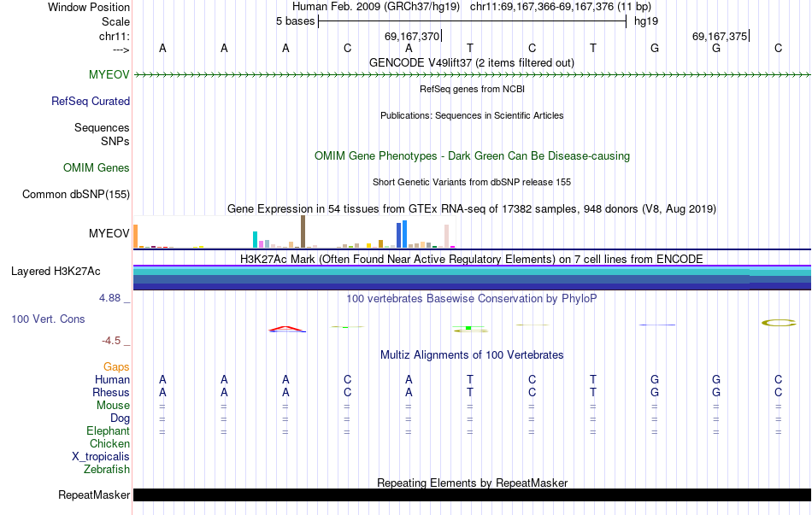Click the ---> strand direction arrow
812x515 pixels.
pyautogui.click(x=121, y=50)
